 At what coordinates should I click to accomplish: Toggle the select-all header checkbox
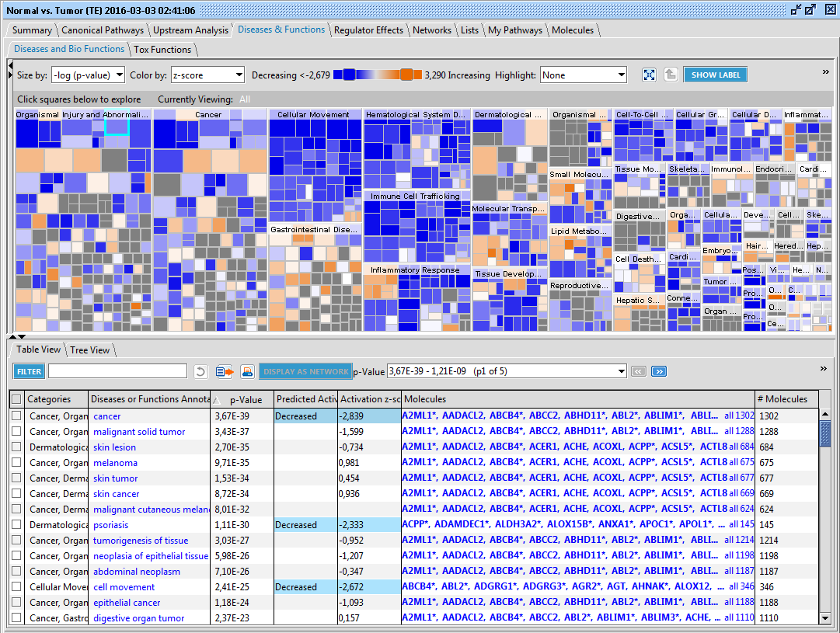16,399
